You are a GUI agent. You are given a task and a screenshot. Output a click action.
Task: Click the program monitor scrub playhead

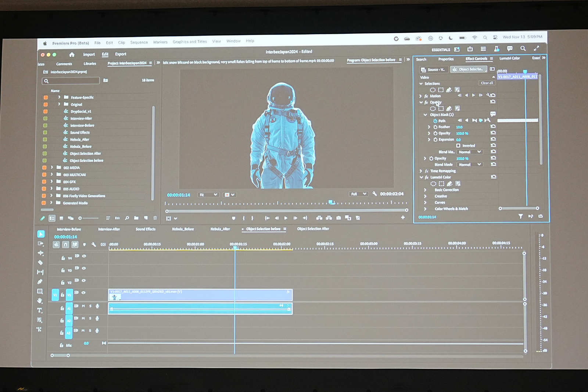pyautogui.click(x=331, y=202)
